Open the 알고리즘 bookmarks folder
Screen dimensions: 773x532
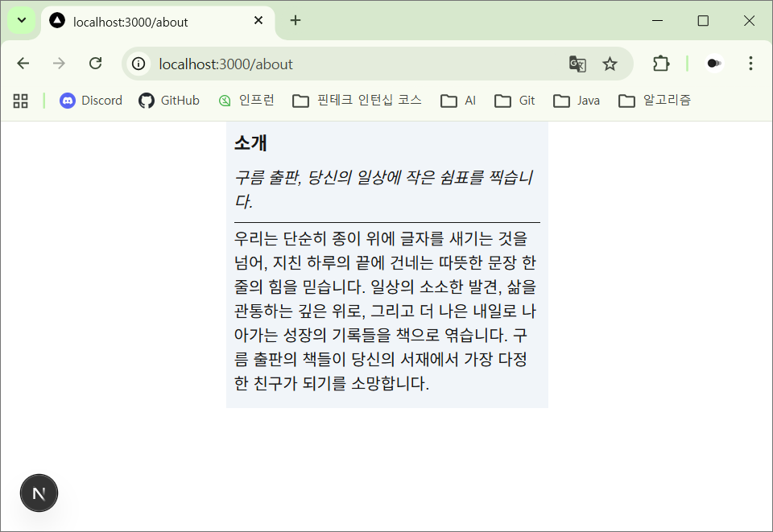(655, 101)
